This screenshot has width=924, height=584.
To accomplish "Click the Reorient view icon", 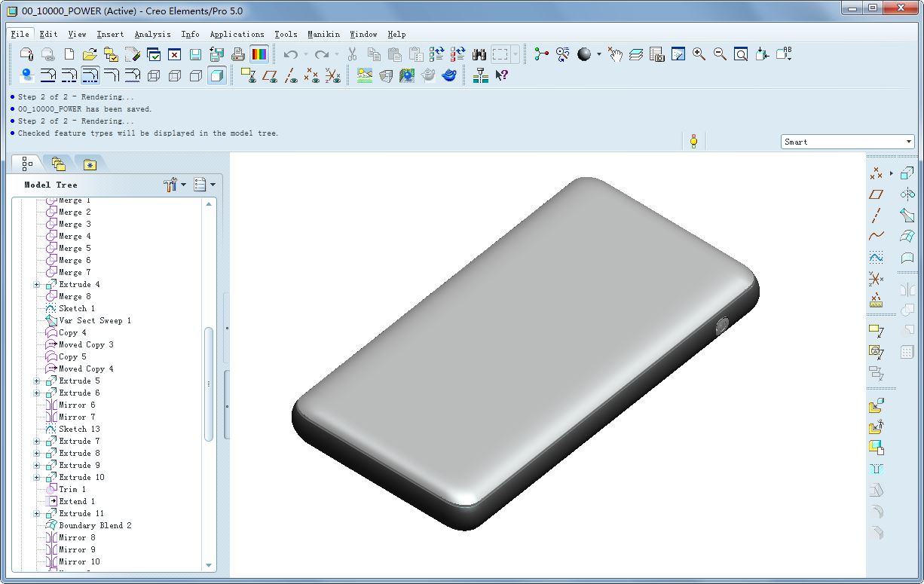I will click(x=762, y=54).
